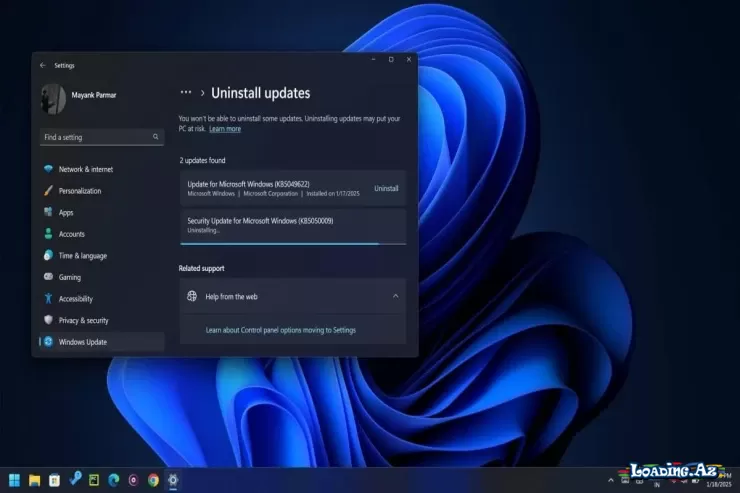The image size is (740, 493).
Task: Click the Personalization paintbrush icon
Action: click(x=48, y=190)
